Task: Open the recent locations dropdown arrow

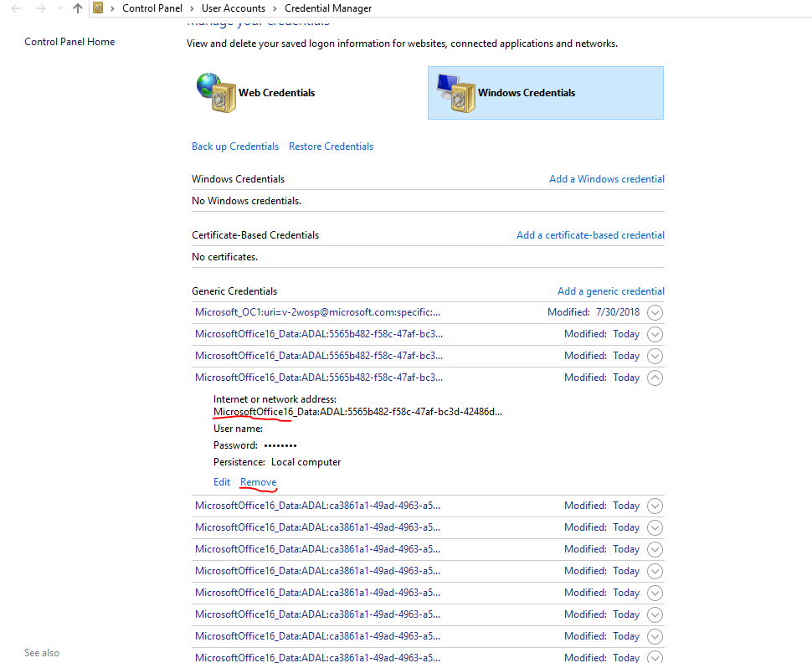Action: point(60,8)
